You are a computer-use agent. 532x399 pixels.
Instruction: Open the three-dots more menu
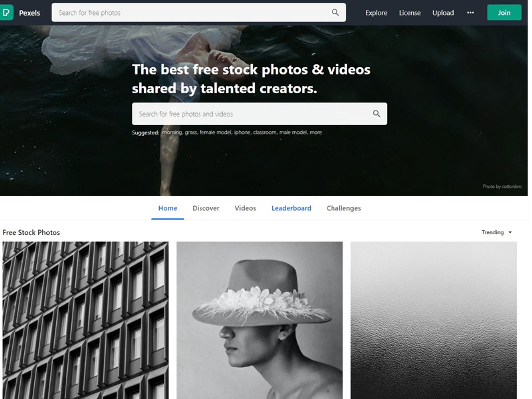tap(470, 13)
